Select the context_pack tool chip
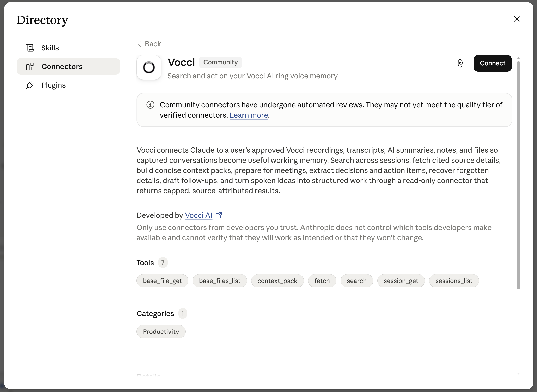This screenshot has width=537, height=392. pos(277,281)
